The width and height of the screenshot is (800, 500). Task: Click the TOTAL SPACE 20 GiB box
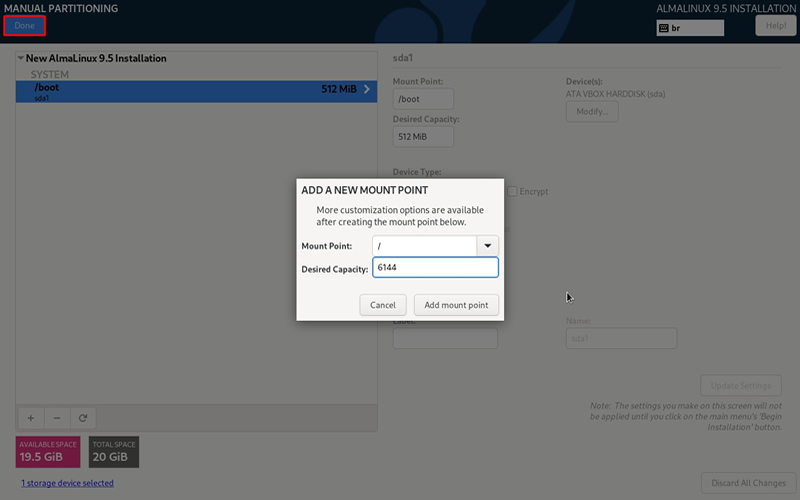[x=114, y=452]
